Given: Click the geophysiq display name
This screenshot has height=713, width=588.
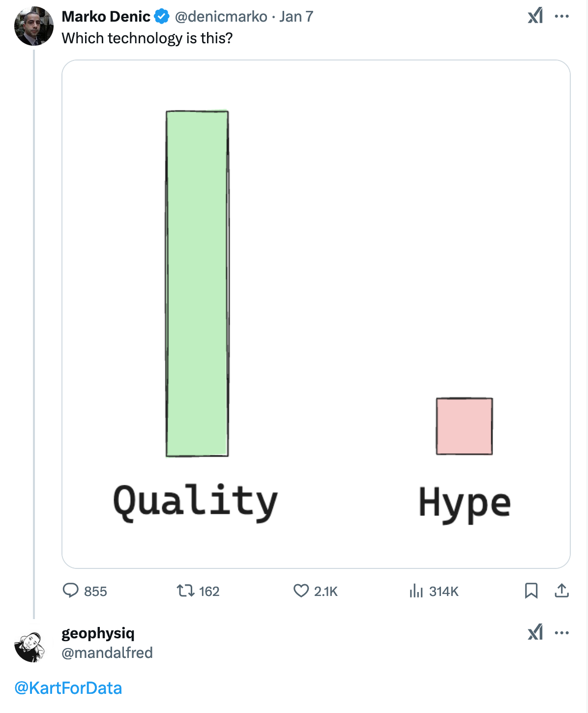Looking at the screenshot, I should 98,633.
